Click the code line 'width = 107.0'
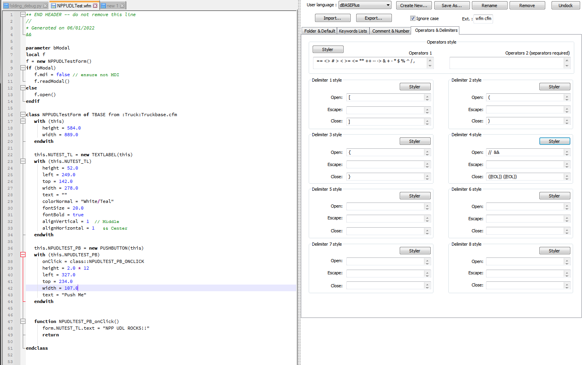This screenshot has height=365, width=588. pyautogui.click(x=60, y=288)
